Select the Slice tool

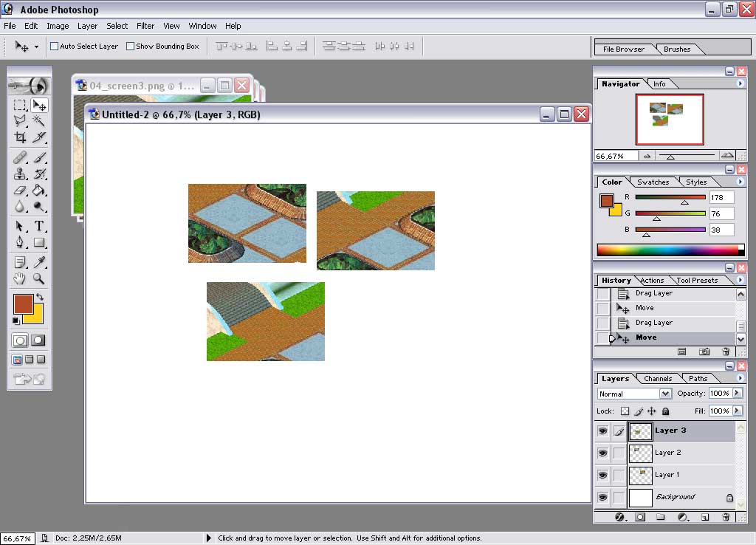(x=38, y=137)
